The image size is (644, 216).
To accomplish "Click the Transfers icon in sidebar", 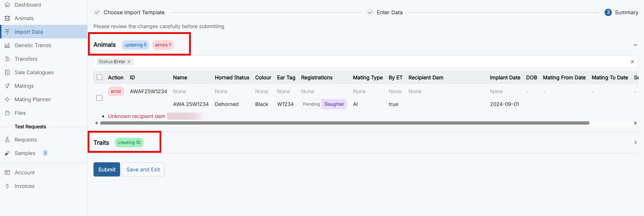I will [7, 59].
